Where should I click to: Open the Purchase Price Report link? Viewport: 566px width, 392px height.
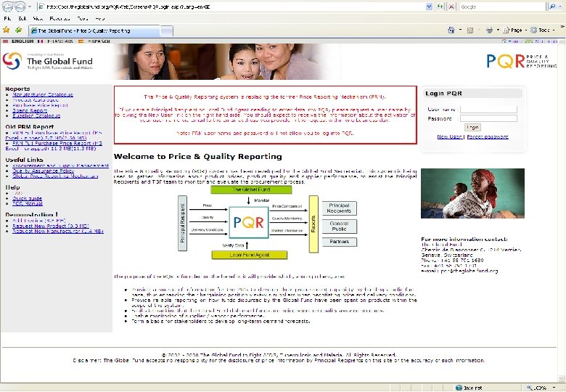coord(40,105)
